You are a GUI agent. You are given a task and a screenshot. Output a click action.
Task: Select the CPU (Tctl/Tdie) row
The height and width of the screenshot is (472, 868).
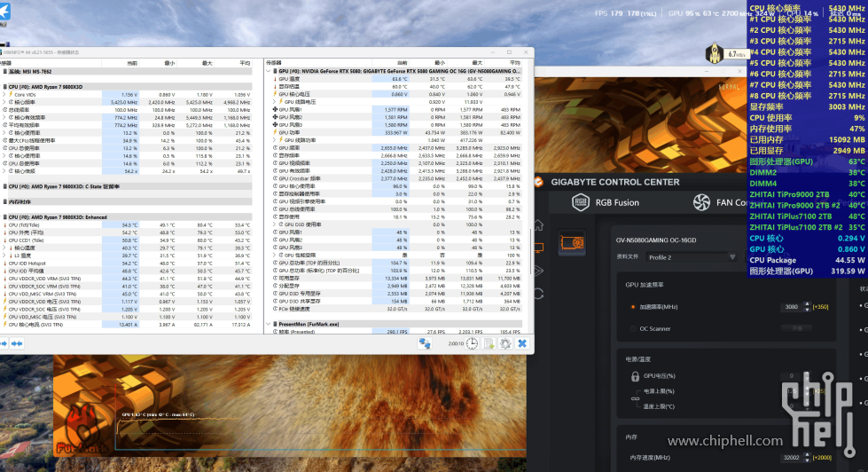(127, 225)
